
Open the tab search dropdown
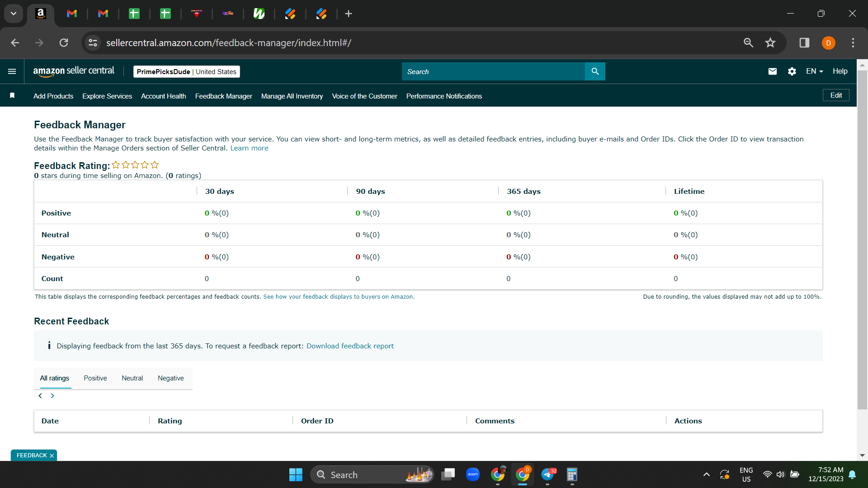14,14
